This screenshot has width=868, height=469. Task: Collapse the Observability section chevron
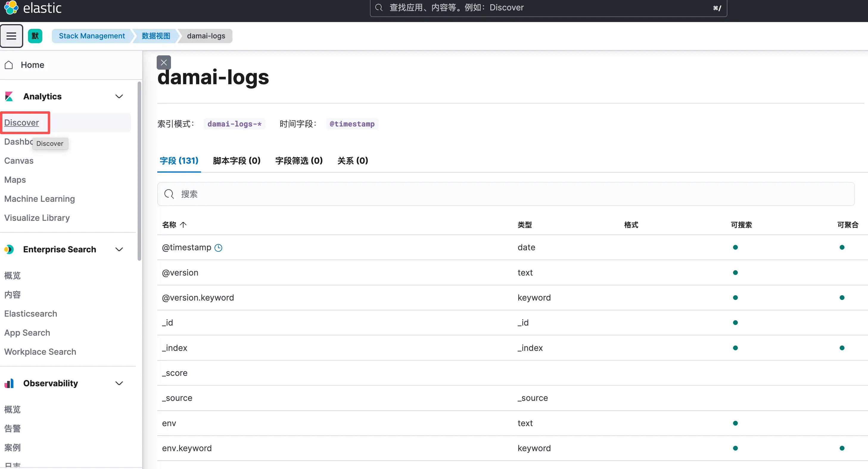(x=119, y=383)
